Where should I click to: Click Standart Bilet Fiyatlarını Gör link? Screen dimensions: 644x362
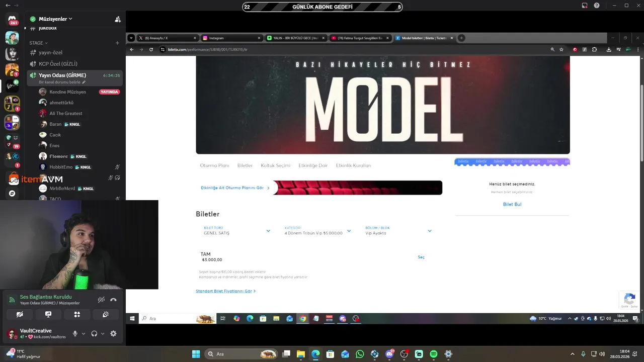[x=225, y=291]
